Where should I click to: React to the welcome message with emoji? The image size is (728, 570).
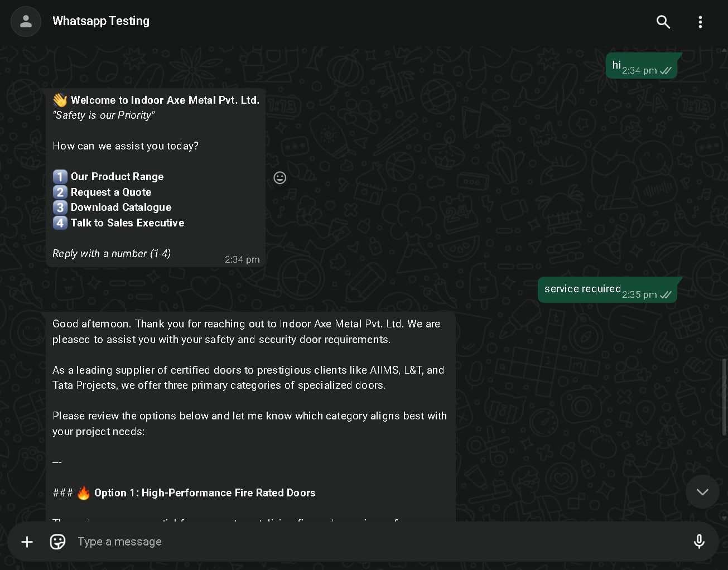tap(280, 177)
